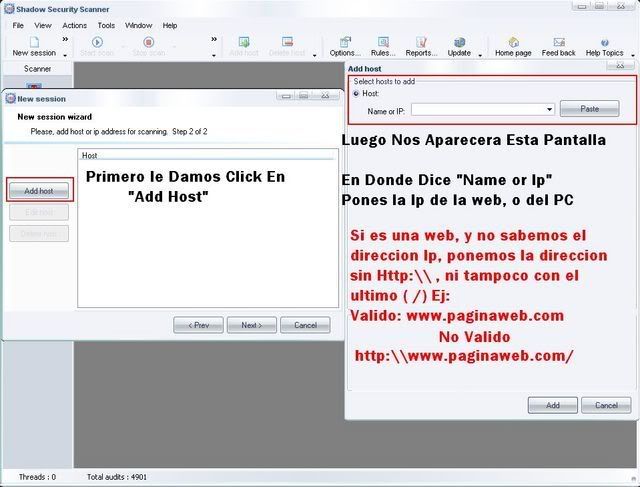The image size is (640, 487).
Task: Open the Window menu
Action: [138, 25]
